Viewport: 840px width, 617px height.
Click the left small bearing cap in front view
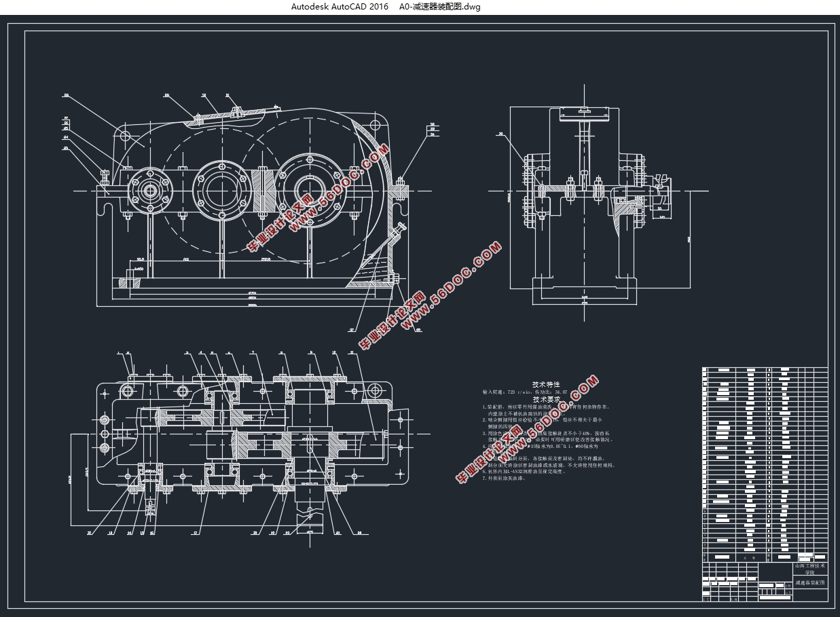tap(147, 191)
